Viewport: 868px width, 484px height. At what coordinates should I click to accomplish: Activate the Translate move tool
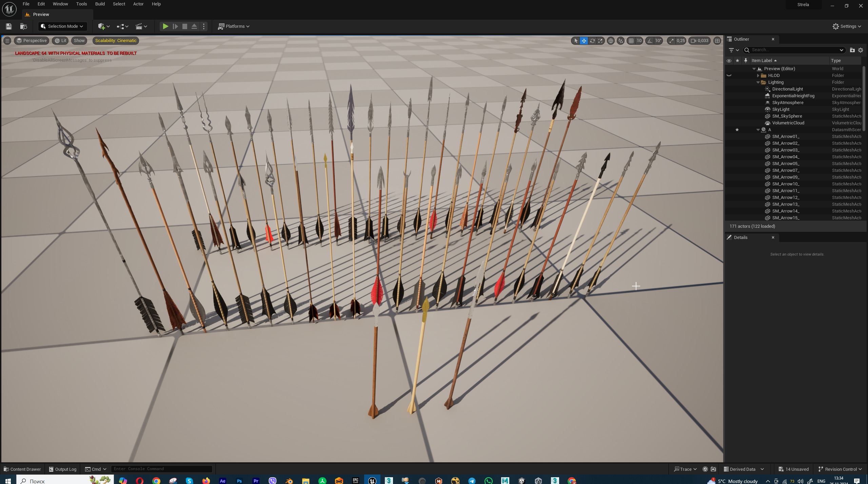pyautogui.click(x=584, y=41)
